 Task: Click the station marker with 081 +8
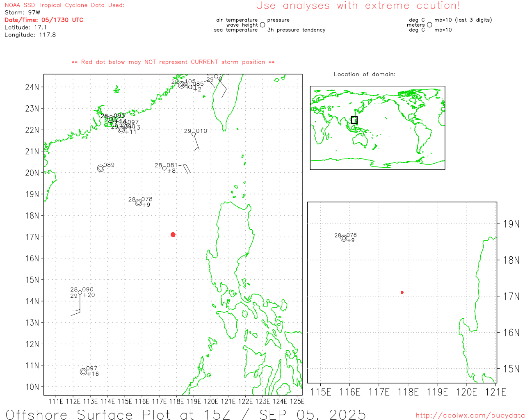pyautogui.click(x=164, y=168)
